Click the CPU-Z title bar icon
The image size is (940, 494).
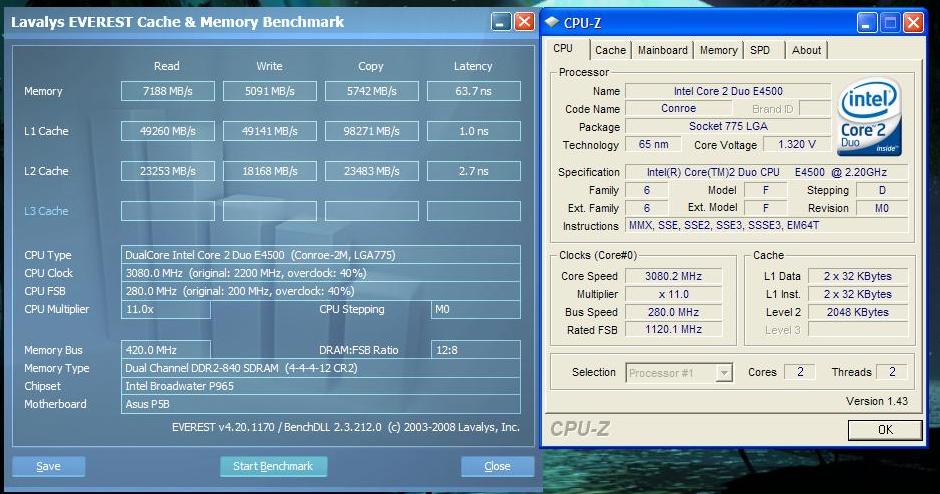click(x=552, y=23)
